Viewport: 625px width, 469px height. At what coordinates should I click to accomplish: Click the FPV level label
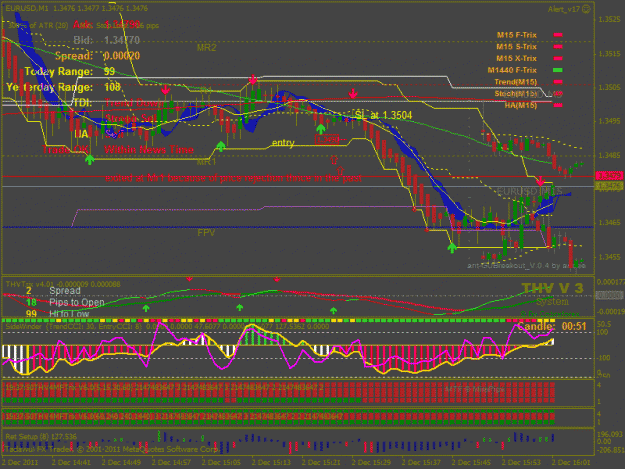206,232
